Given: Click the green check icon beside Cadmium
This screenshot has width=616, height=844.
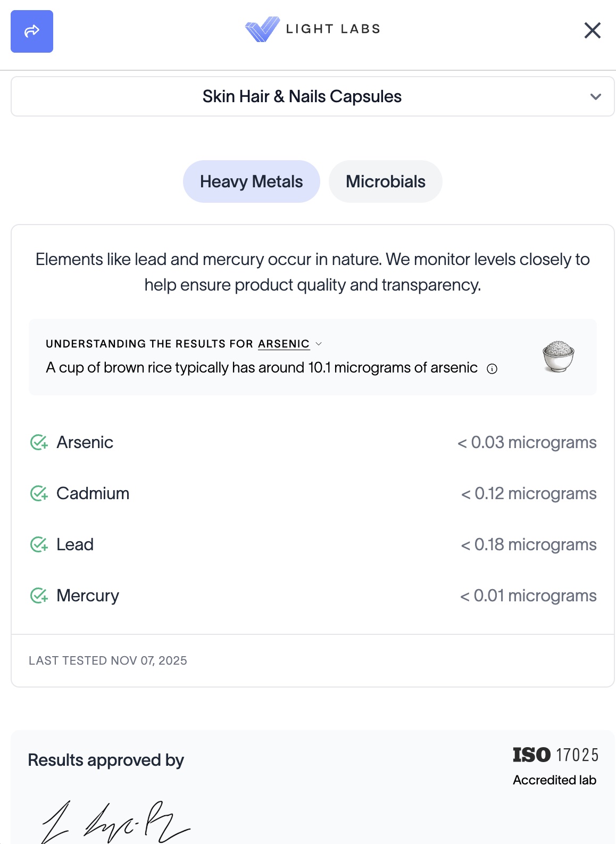Looking at the screenshot, I should (x=39, y=493).
